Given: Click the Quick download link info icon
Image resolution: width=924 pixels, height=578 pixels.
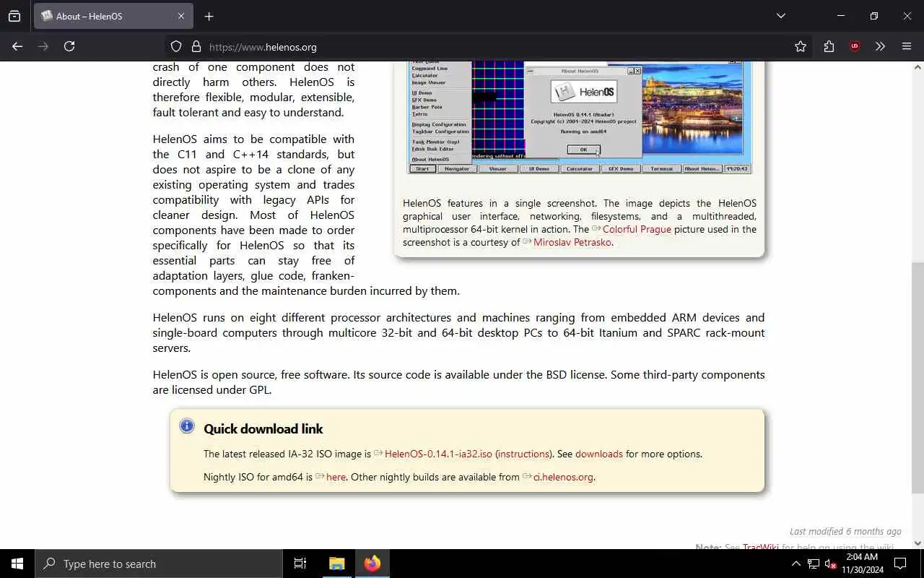Looking at the screenshot, I should click(x=187, y=426).
